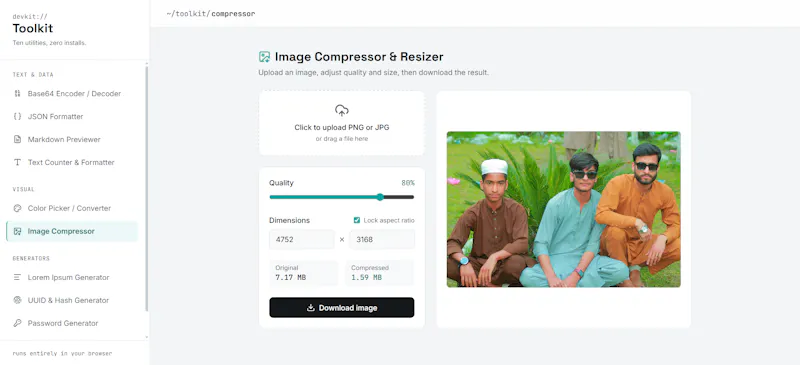The image size is (800, 365).
Task: Click the upload PNG or JPG dropzone
Action: (342, 123)
